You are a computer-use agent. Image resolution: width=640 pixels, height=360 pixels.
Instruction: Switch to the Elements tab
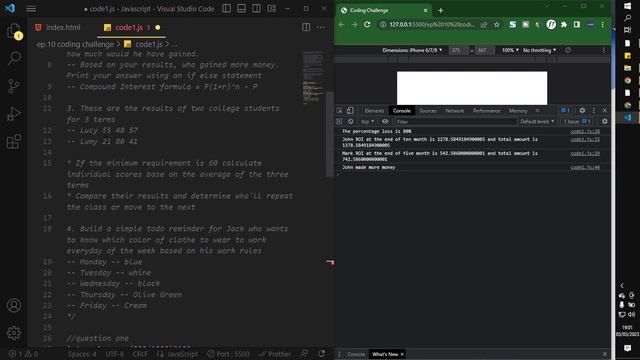374,111
